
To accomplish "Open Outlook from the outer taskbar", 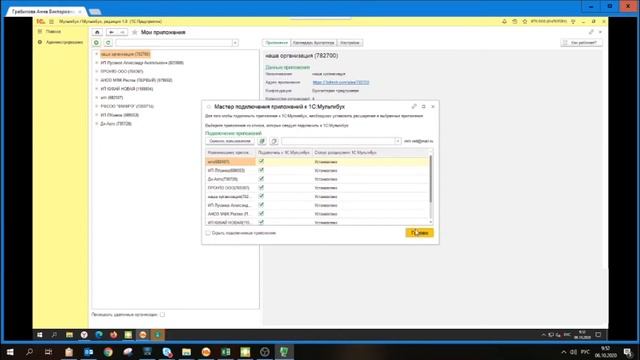I will (89, 352).
